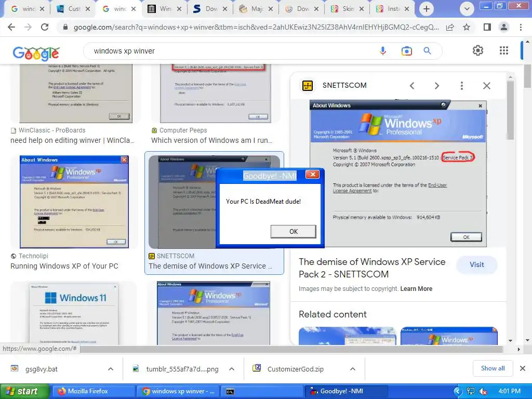The width and height of the screenshot is (532, 399).
Task: Click OK in Goodbye dialog
Action: click(294, 231)
